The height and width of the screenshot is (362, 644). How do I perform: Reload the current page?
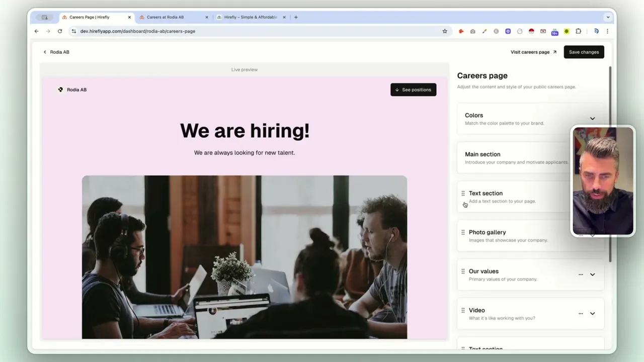click(x=60, y=31)
